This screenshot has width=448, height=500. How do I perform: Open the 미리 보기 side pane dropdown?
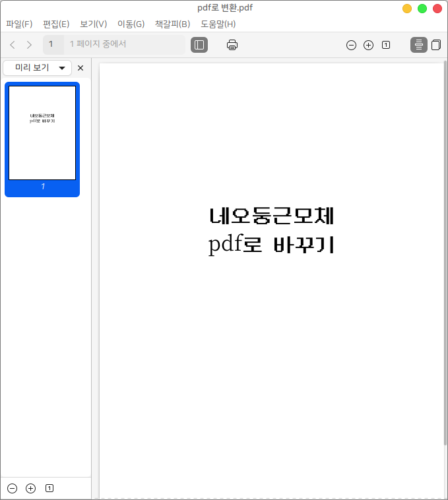click(38, 68)
